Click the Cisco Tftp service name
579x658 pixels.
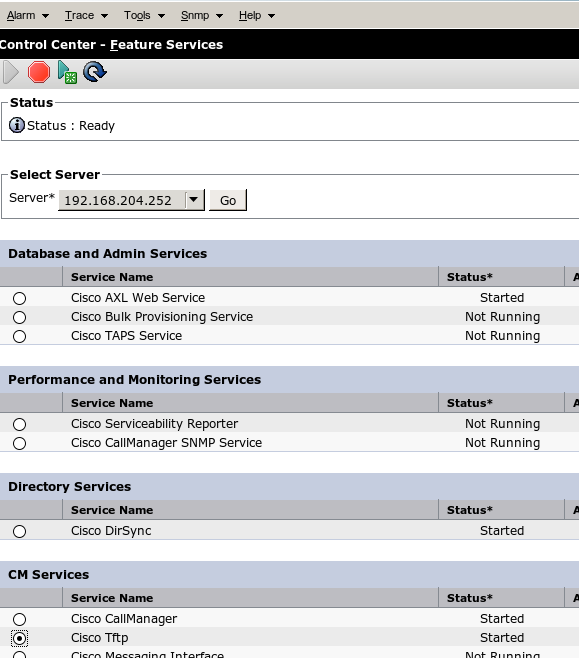pos(100,637)
